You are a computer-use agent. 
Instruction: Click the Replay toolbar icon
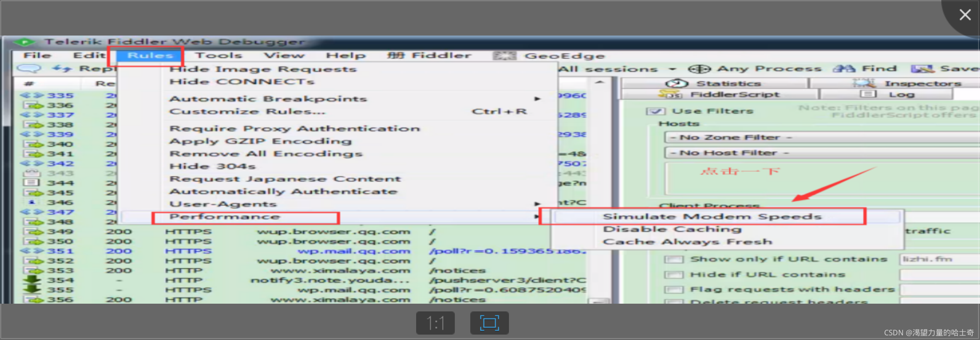pyautogui.click(x=62, y=69)
